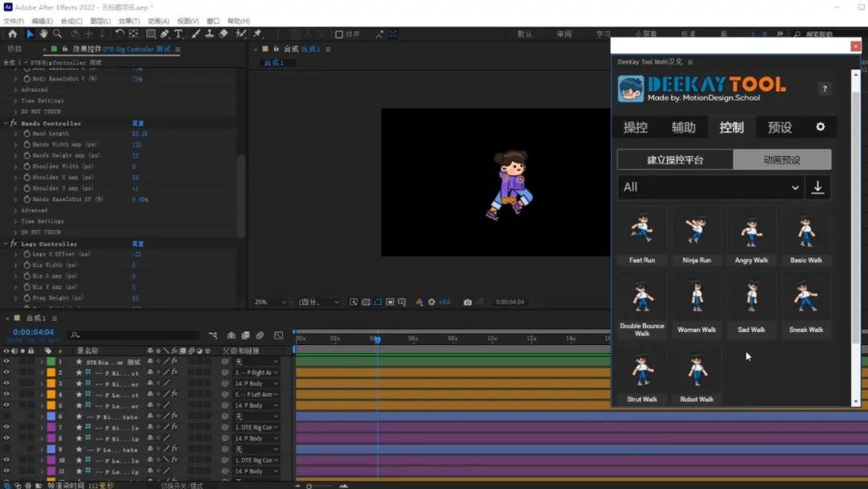Click the green label color of layer 1

tap(51, 362)
